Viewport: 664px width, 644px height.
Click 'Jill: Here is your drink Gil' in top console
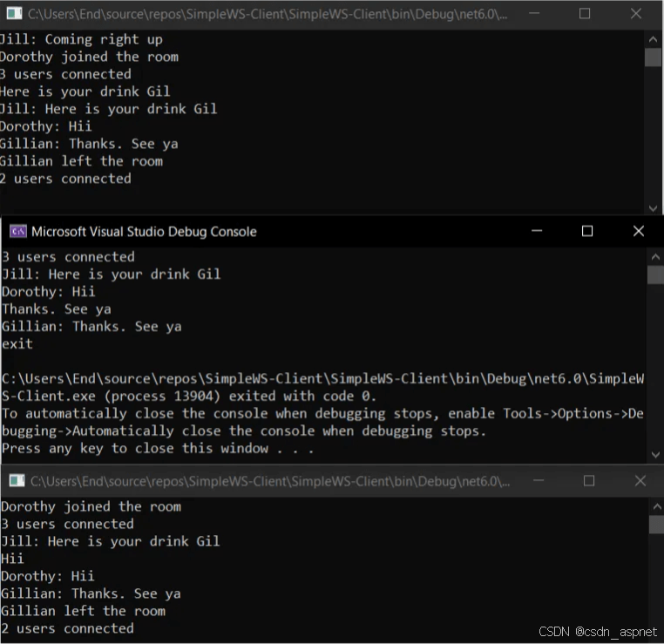108,109
